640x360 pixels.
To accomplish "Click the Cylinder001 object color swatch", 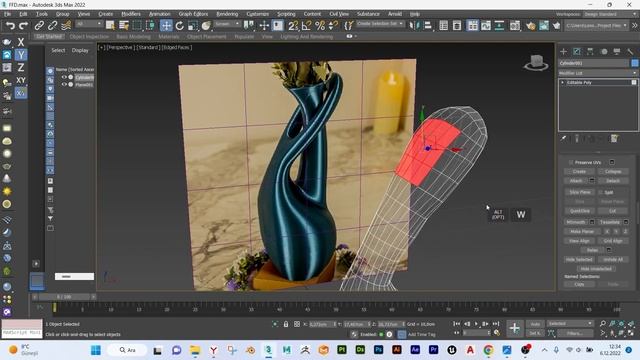I will pyautogui.click(x=635, y=63).
